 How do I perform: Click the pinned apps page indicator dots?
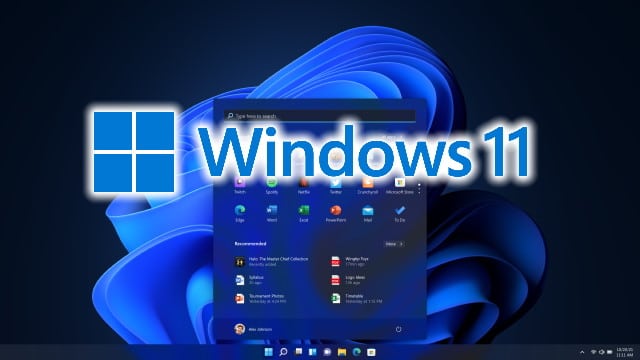pyautogui.click(x=419, y=189)
